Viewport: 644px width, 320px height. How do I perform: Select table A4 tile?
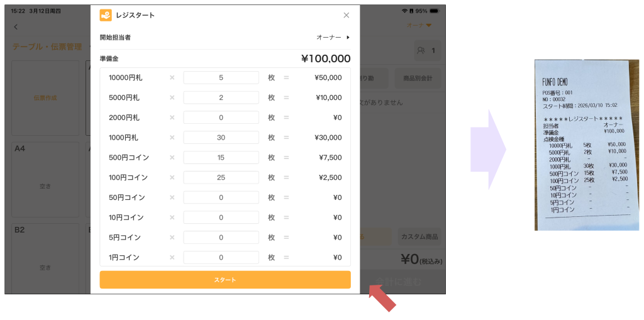[x=45, y=179]
